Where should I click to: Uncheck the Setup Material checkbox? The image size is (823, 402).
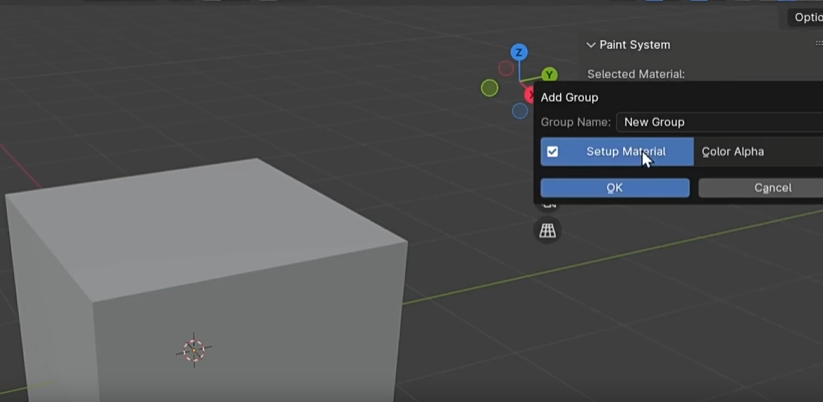[x=552, y=152]
